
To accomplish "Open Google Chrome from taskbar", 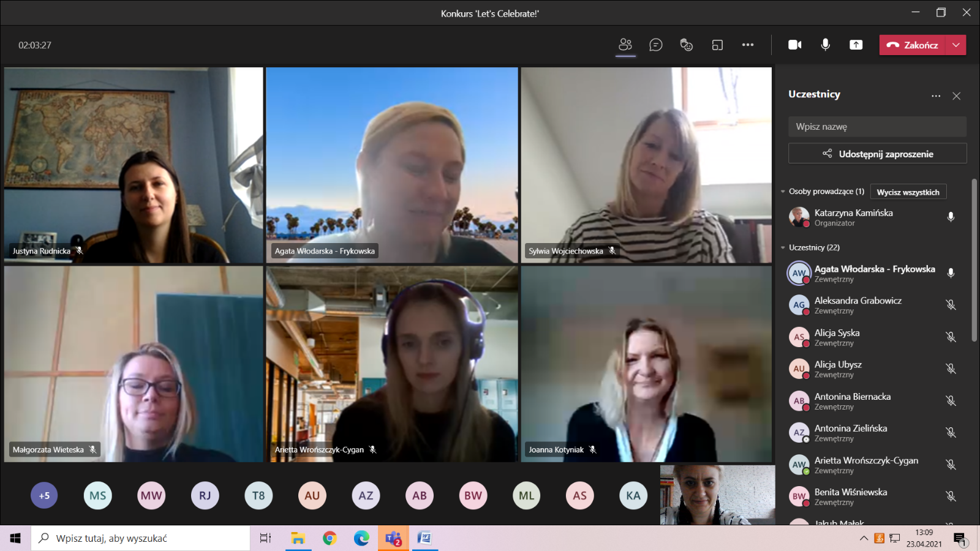I will coord(330,538).
